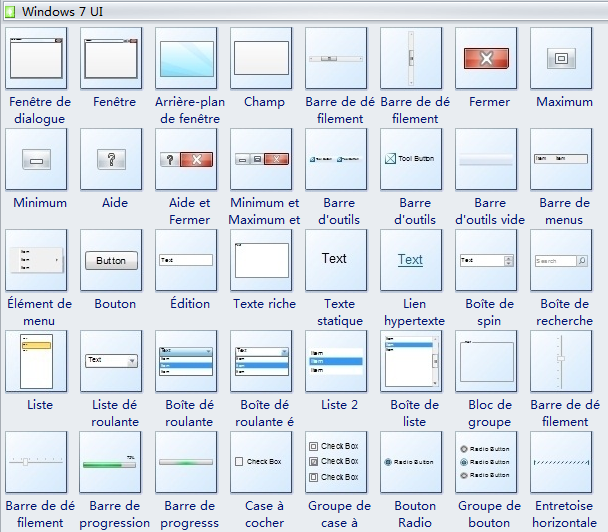Image resolution: width=608 pixels, height=532 pixels.
Task: Pick the Lien hypertexte shape
Action: [411, 260]
